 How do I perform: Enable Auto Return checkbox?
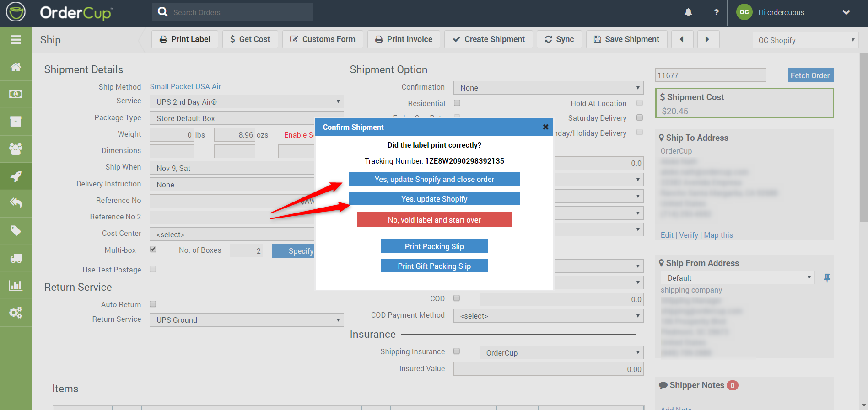point(153,304)
